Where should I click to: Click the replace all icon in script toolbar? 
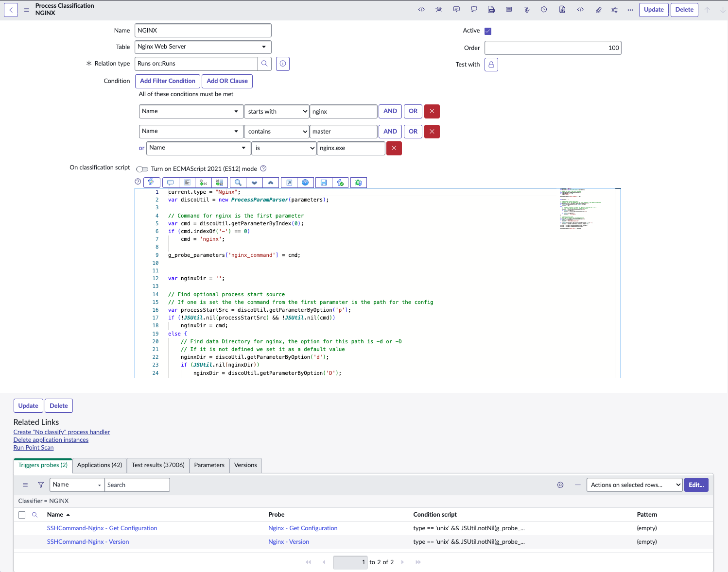[x=220, y=183]
